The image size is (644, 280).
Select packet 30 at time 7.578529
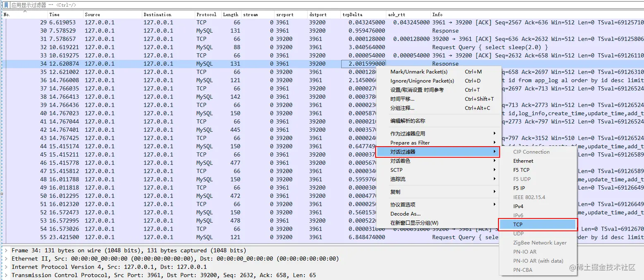[x=323, y=31]
